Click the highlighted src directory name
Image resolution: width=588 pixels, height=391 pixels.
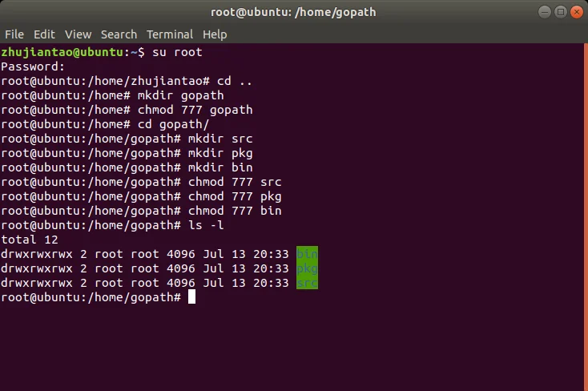pyautogui.click(x=307, y=283)
